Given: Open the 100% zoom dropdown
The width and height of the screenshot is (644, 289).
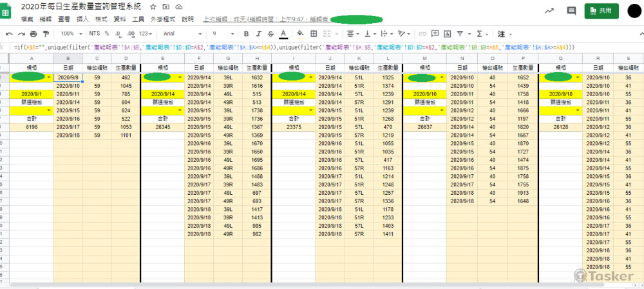Looking at the screenshot, I should [x=70, y=33].
